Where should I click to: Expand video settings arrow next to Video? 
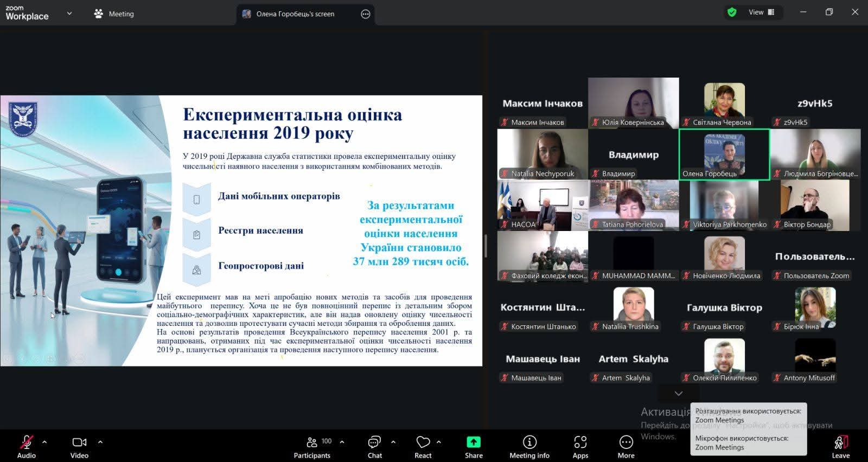(100, 442)
